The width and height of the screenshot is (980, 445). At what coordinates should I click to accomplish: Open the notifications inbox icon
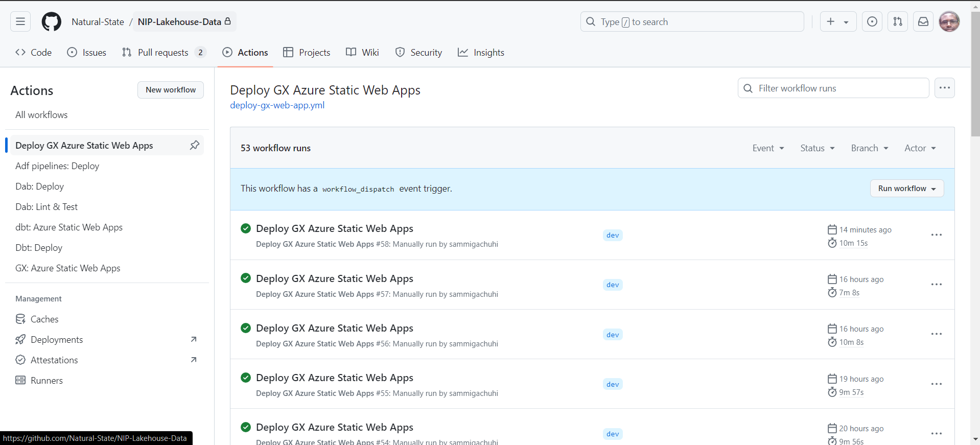point(923,21)
